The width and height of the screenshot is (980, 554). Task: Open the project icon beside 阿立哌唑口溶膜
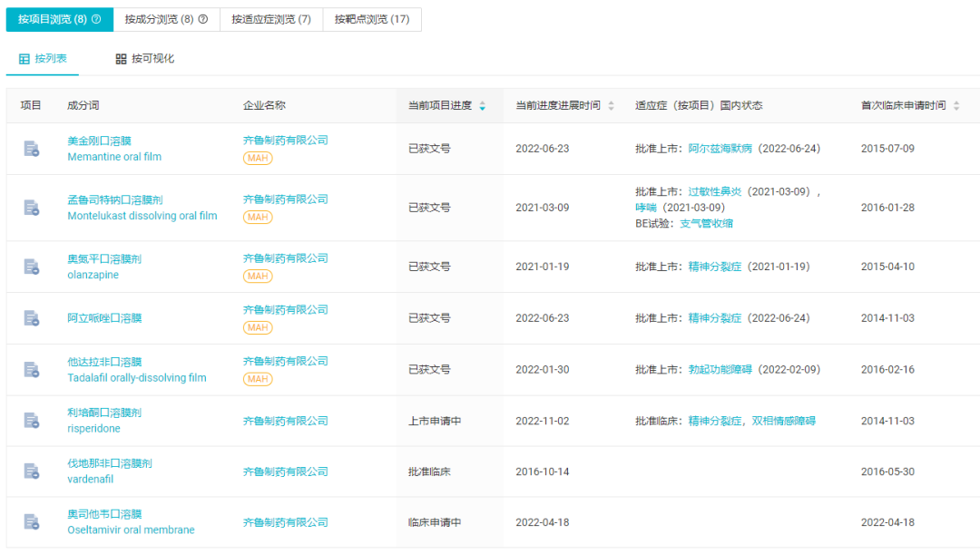[31, 318]
